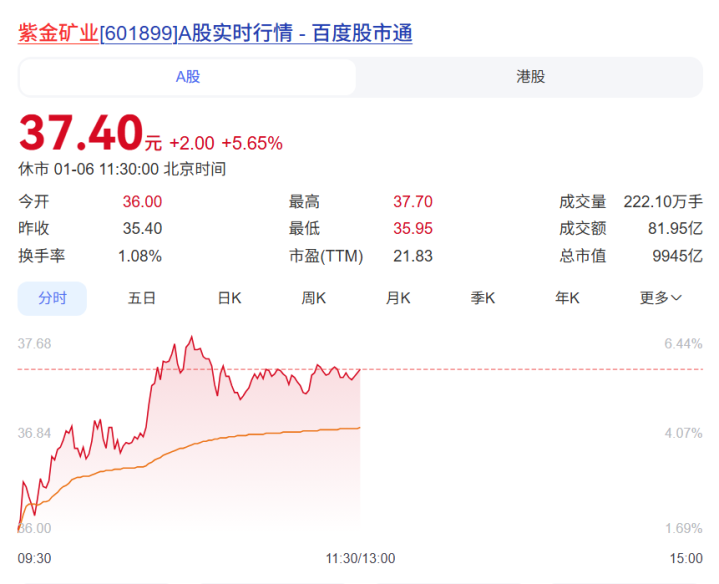The height and width of the screenshot is (584, 719).
Task: Click the 6.44% percent axis label
Action: point(683,343)
